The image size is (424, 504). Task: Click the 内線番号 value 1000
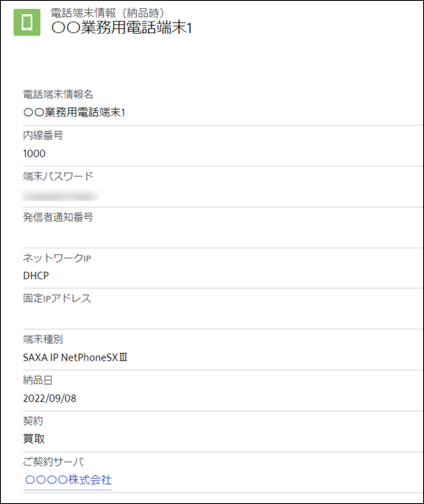click(x=34, y=153)
